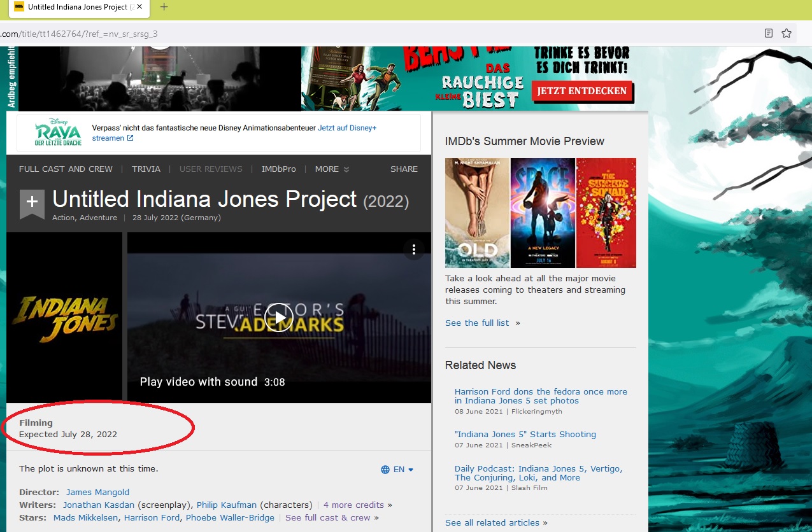Open the Indiana Jones poster thumbnail

pos(64,317)
